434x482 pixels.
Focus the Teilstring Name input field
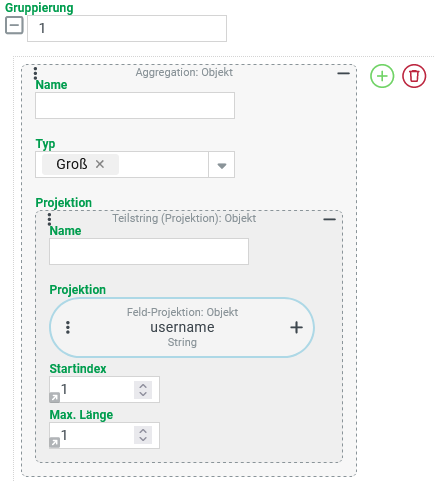(x=149, y=252)
